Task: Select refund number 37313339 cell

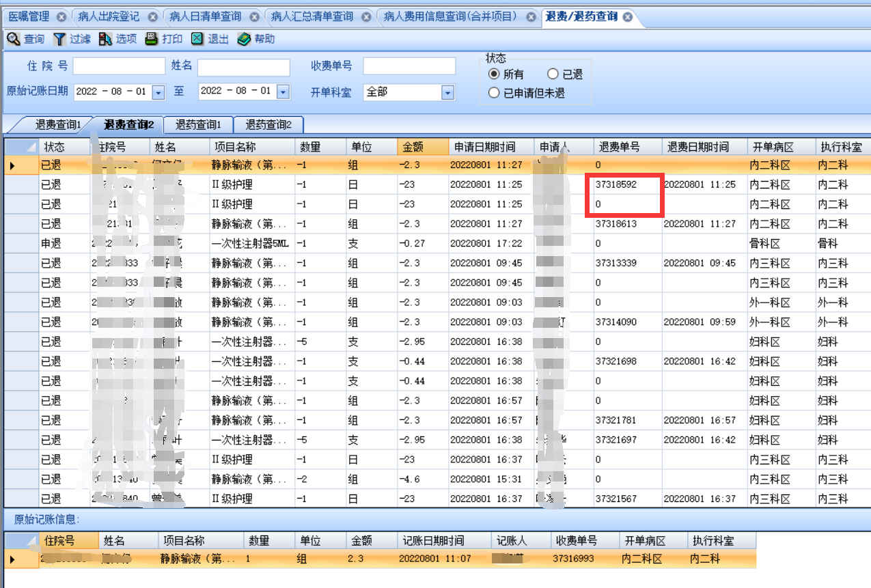Action: pos(628,263)
